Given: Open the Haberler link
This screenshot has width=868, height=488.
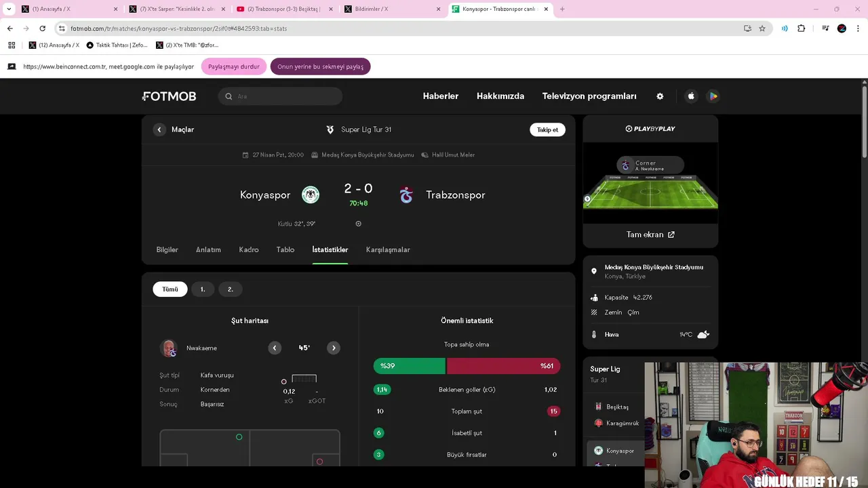Looking at the screenshot, I should 441,96.
